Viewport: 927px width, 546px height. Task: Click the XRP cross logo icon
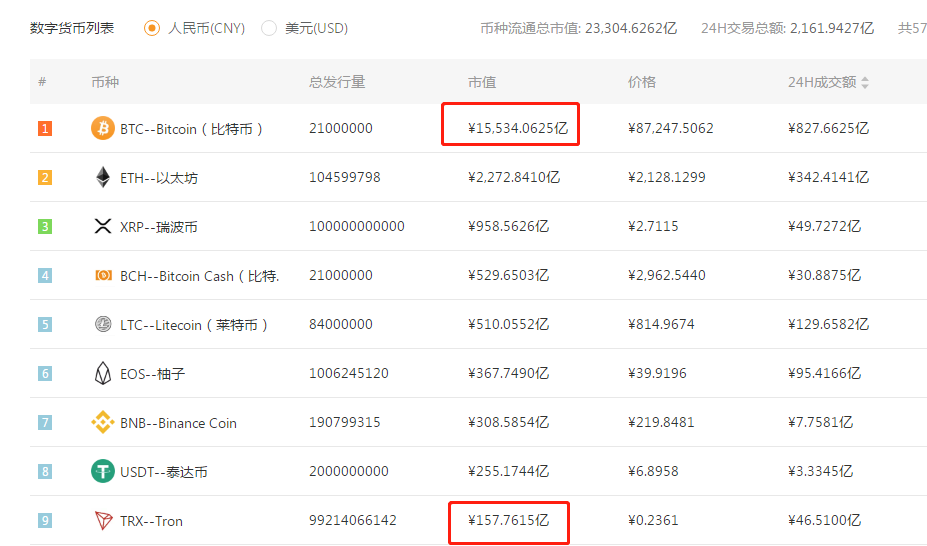click(x=103, y=226)
